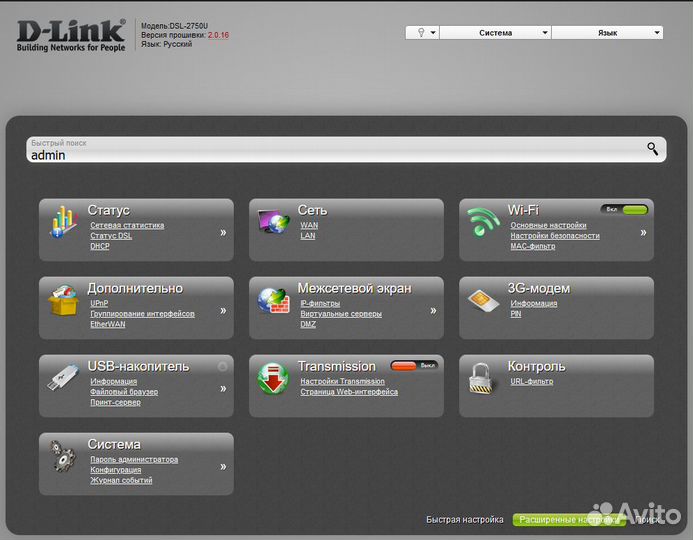The image size is (693, 540).
Task: Click the green Wi-Fi signal icon
Action: 483,222
